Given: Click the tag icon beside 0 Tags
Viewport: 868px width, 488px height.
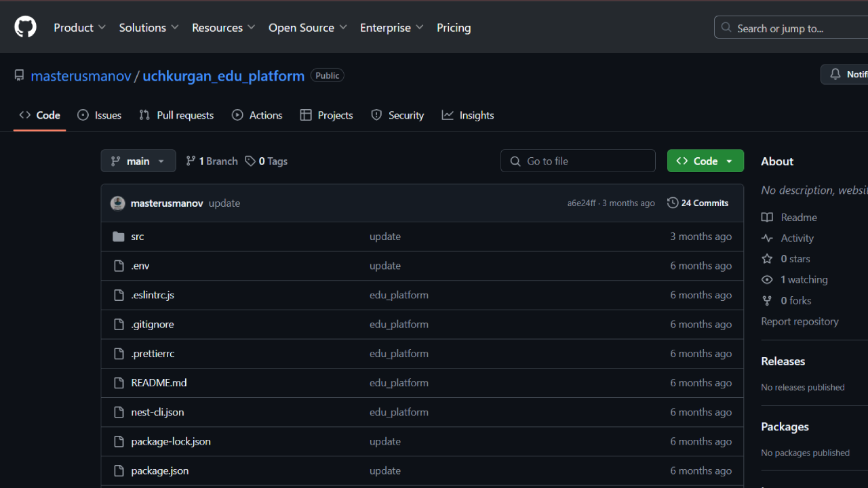Looking at the screenshot, I should point(250,161).
